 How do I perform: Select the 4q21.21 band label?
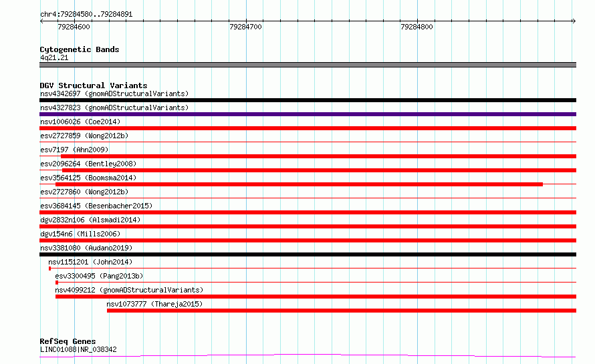[54, 57]
